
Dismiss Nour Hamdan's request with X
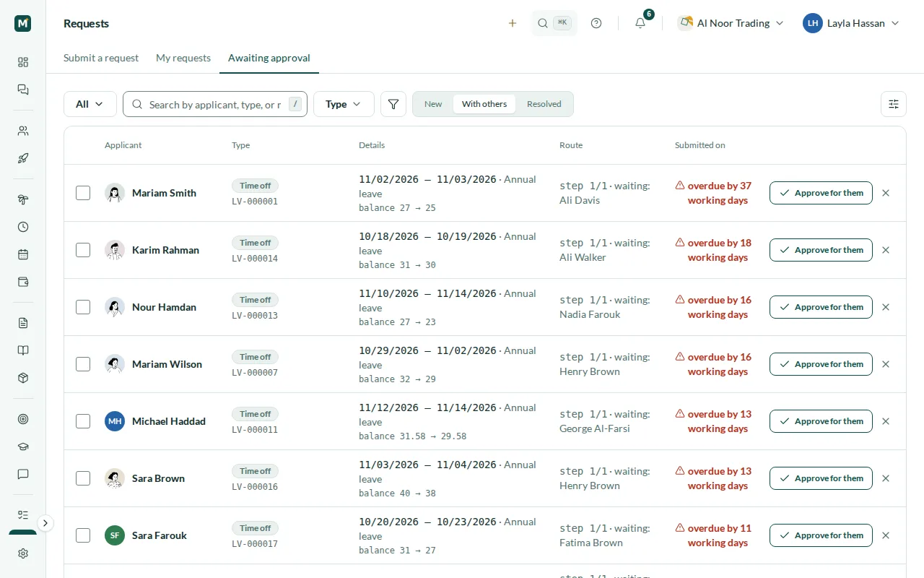[886, 307]
